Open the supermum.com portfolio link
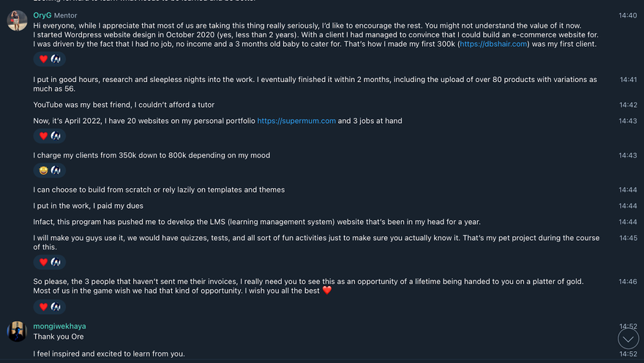Screen dimensions: 644x363 (296, 121)
